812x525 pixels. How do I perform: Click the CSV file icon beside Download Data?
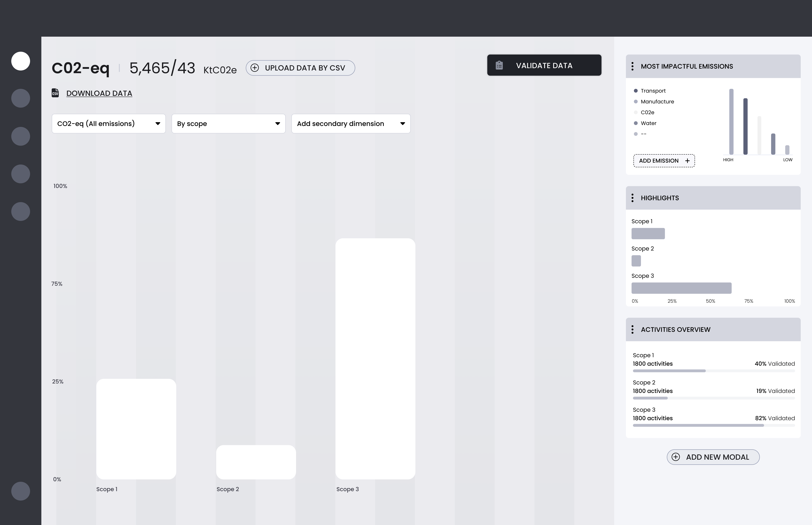[55, 93]
